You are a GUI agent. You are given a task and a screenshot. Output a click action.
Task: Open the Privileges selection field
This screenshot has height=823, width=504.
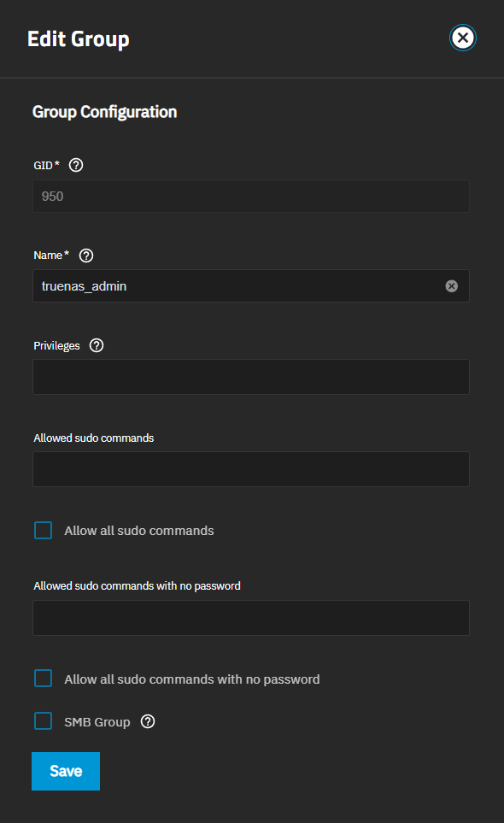(250, 377)
